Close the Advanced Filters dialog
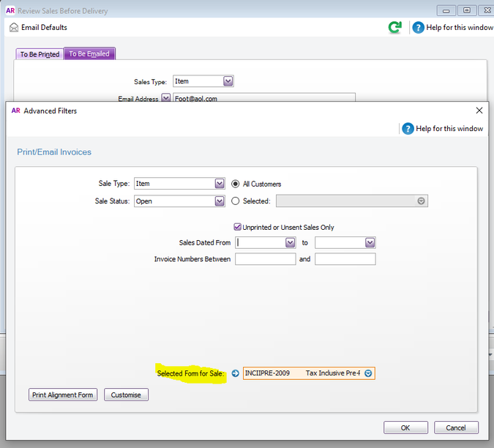This screenshot has width=494, height=448. [479, 111]
